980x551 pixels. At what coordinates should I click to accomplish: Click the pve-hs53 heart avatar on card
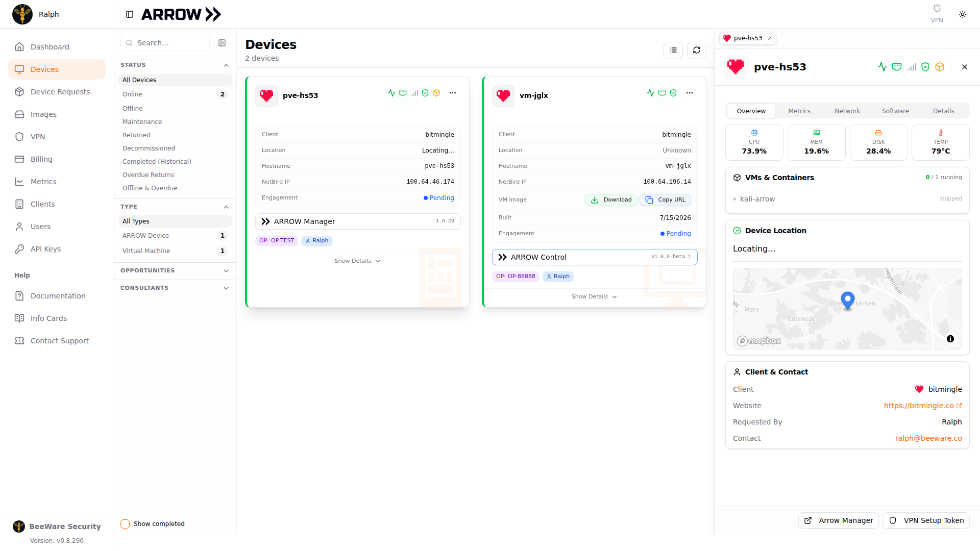coord(266,95)
